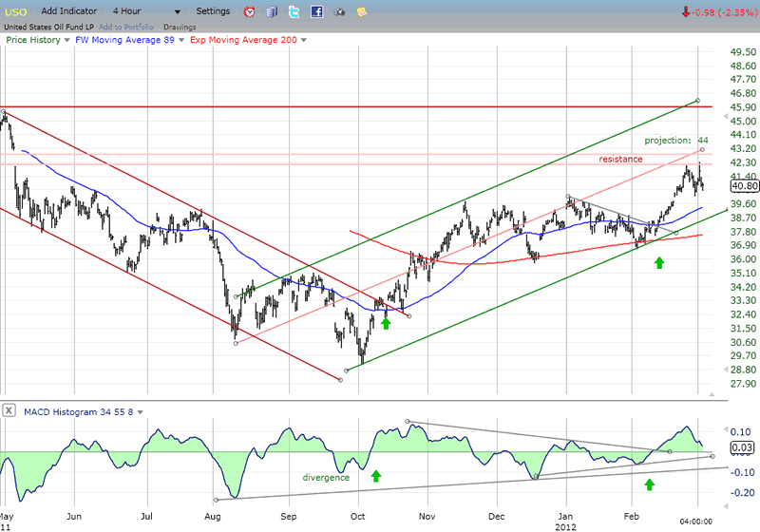Share chart via Facebook icon
Viewport: 760px width, 532px height.
pos(316,11)
